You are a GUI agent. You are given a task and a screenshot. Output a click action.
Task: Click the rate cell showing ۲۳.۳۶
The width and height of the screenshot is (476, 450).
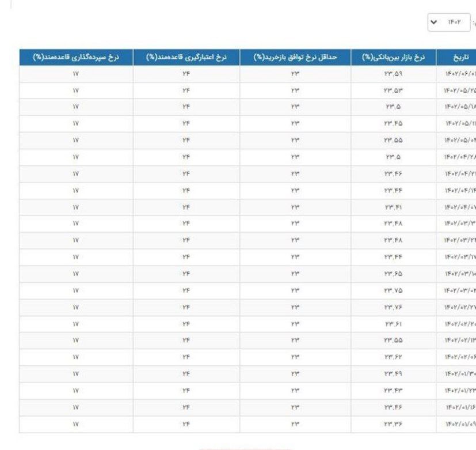tap(393, 424)
